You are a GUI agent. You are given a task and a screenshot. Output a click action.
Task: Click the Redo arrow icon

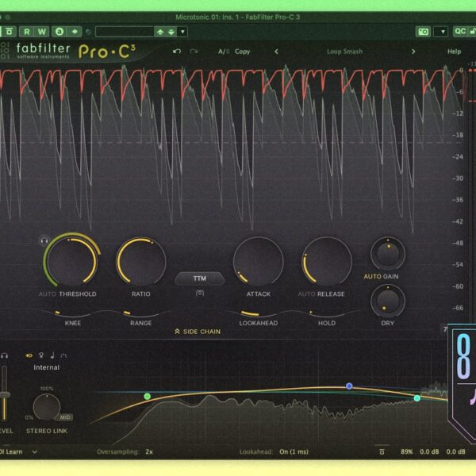(x=194, y=52)
